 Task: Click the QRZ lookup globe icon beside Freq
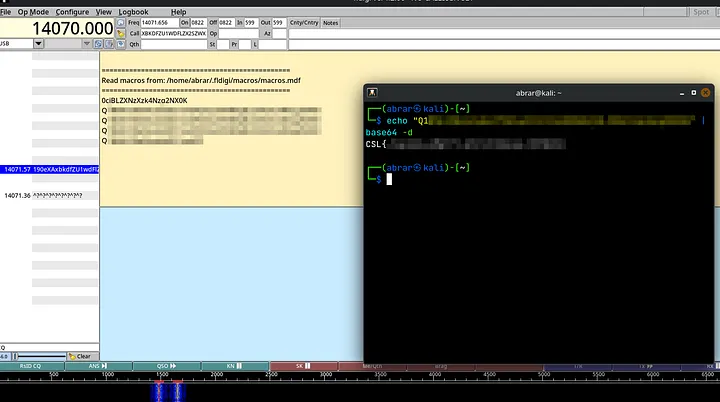coord(120,23)
